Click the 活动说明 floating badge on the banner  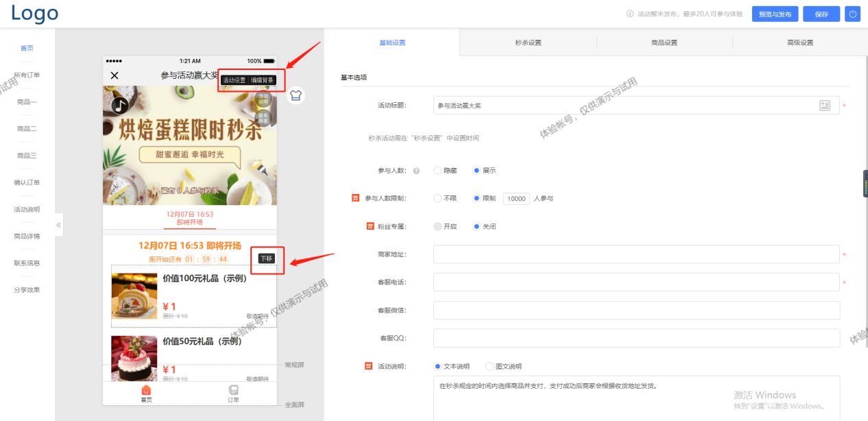pos(263,99)
